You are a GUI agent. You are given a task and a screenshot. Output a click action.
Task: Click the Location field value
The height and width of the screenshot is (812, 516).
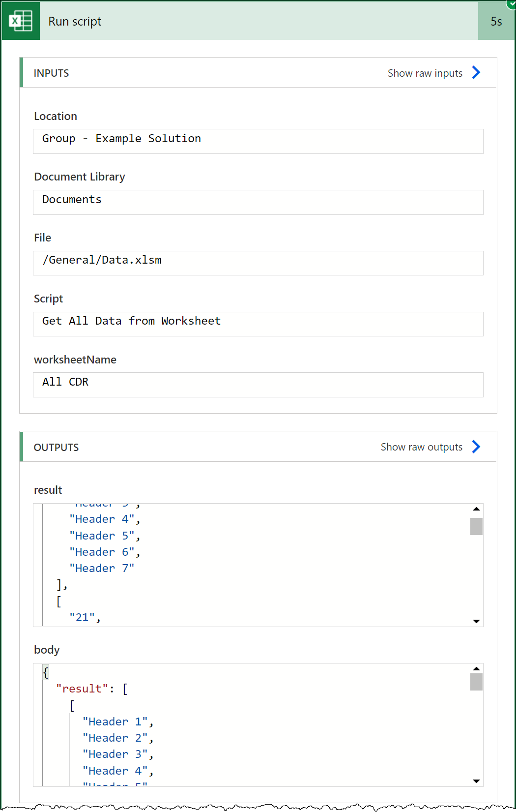coord(258,141)
